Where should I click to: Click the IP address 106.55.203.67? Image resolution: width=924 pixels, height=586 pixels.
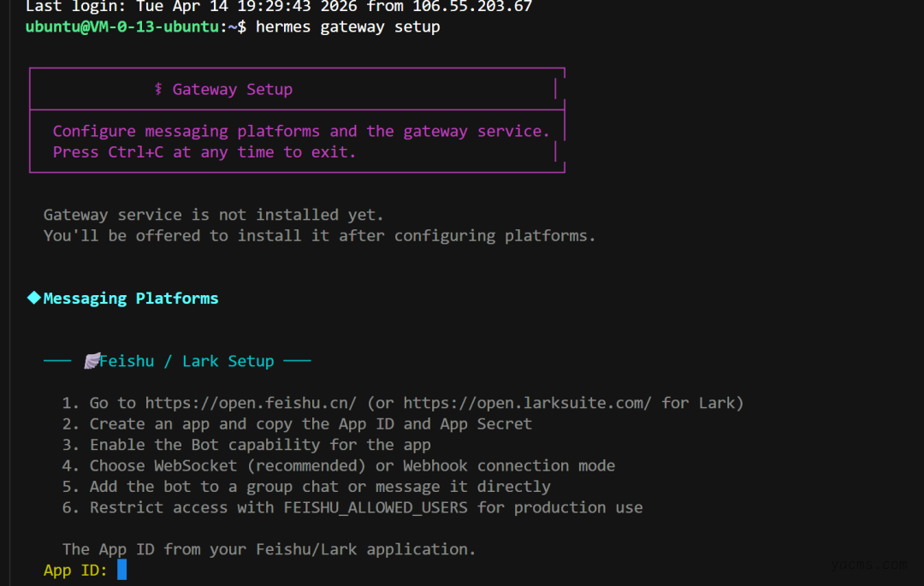472,7
